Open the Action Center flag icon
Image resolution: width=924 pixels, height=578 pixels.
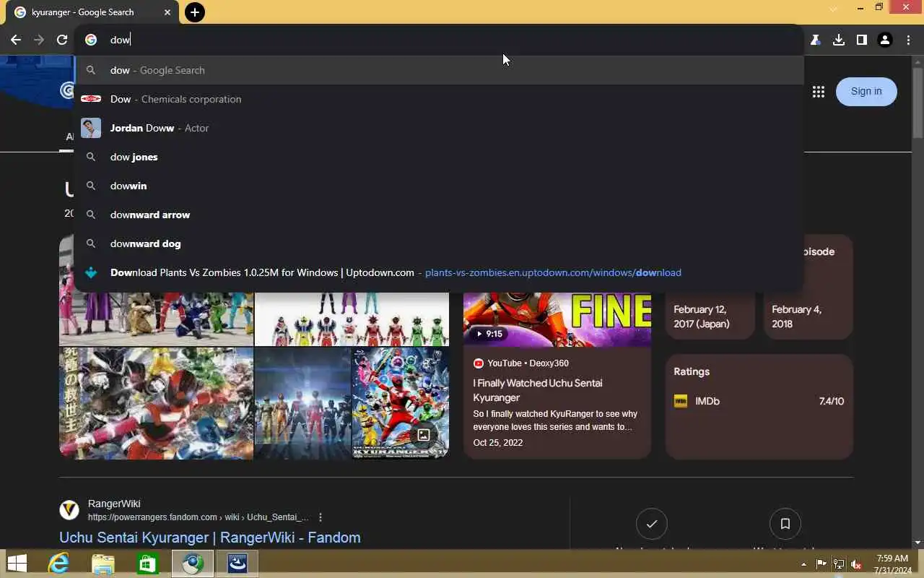tap(821, 564)
